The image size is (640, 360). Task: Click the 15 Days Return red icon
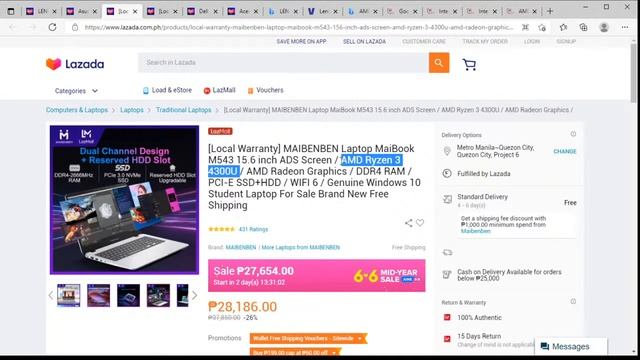[447, 339]
